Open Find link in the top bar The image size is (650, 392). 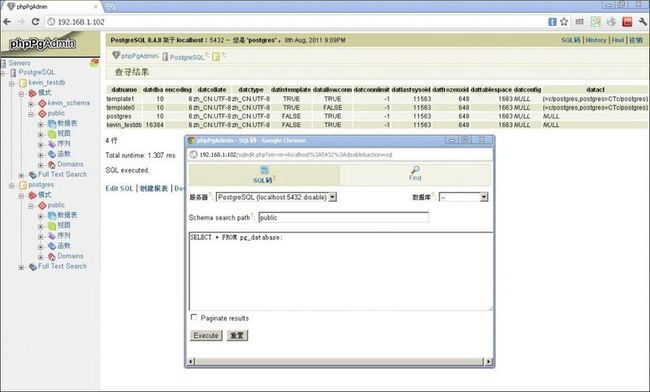click(x=618, y=40)
